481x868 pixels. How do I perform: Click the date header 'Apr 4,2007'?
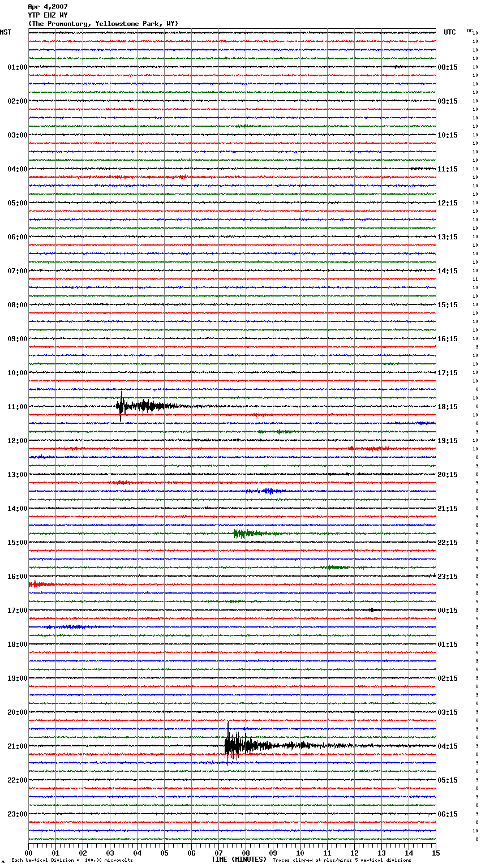pyautogui.click(x=48, y=7)
